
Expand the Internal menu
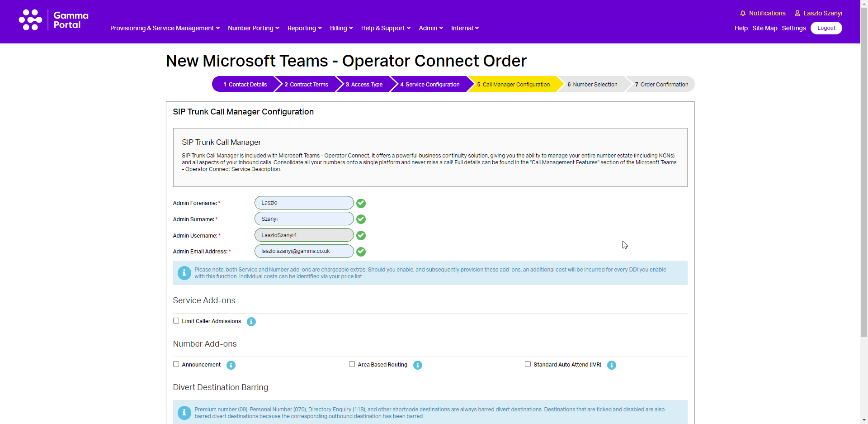[x=465, y=28]
